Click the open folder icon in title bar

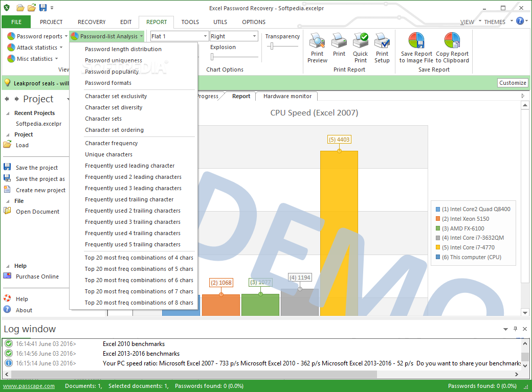[32, 8]
